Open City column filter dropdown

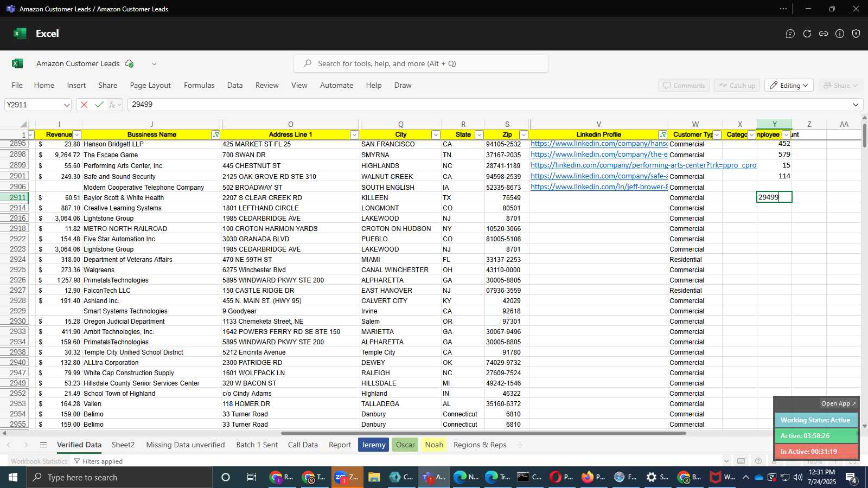[x=436, y=134]
